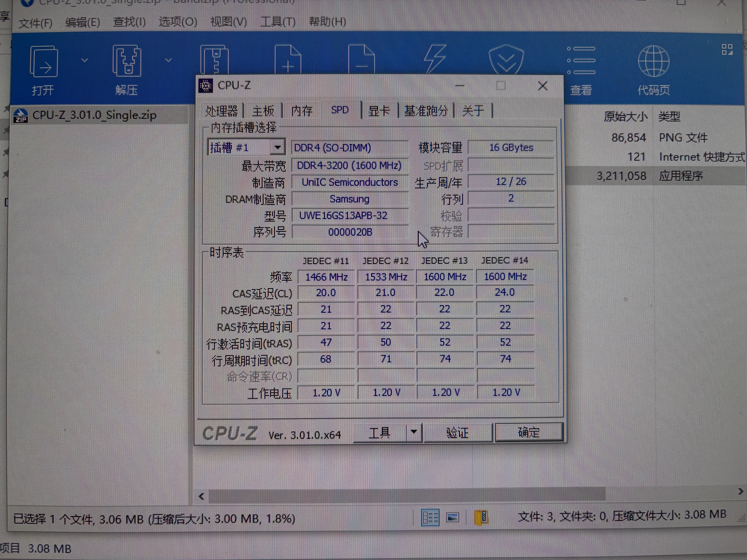This screenshot has width=747, height=560.
Task: Switch to the 关于 tab in CPU-Z
Action: tap(473, 111)
